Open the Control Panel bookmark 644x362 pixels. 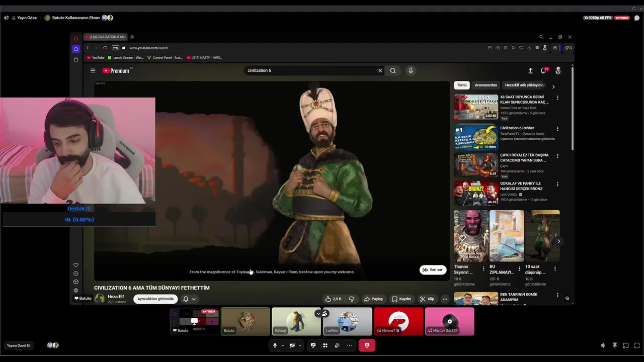165,58
